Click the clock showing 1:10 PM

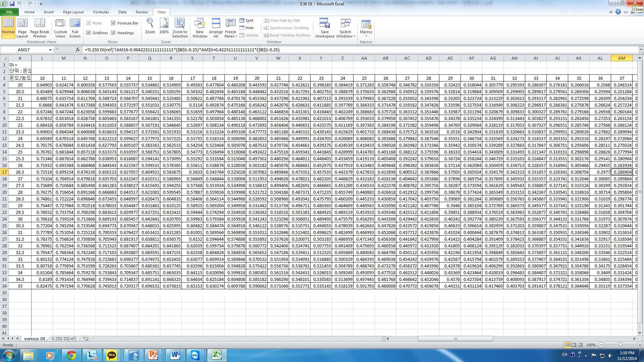[x=627, y=353]
